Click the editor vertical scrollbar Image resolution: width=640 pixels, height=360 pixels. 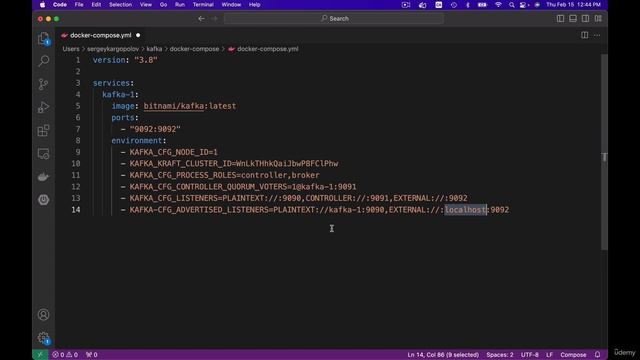(x=604, y=152)
